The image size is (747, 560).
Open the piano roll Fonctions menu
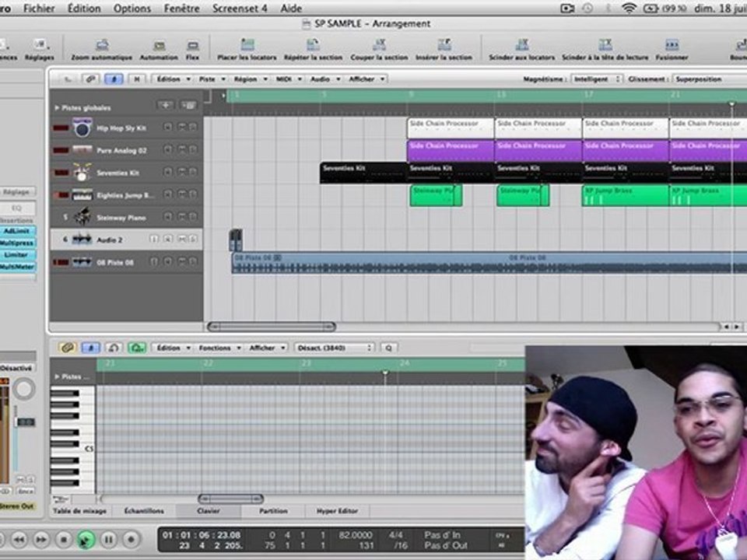219,348
